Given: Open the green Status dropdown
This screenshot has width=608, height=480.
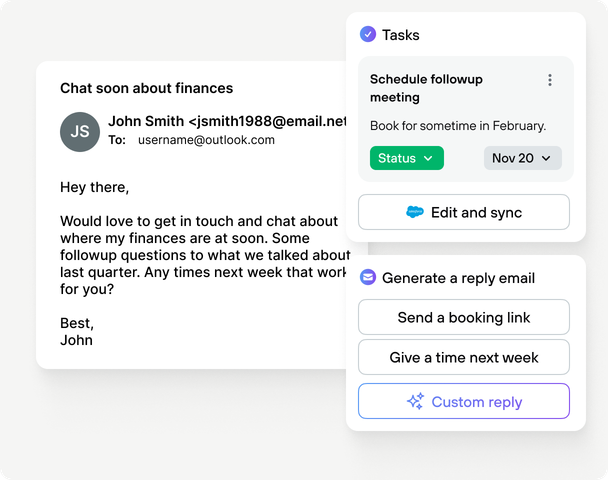Looking at the screenshot, I should [x=406, y=158].
